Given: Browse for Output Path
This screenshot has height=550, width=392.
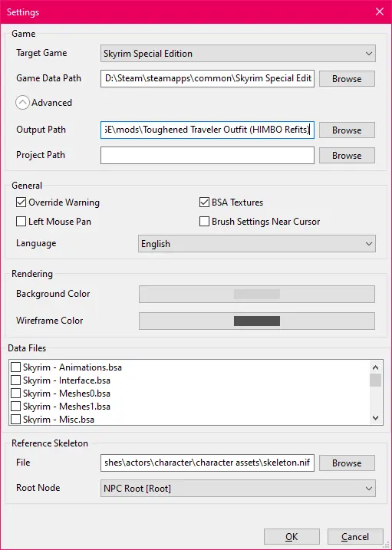Looking at the screenshot, I should click(347, 130).
